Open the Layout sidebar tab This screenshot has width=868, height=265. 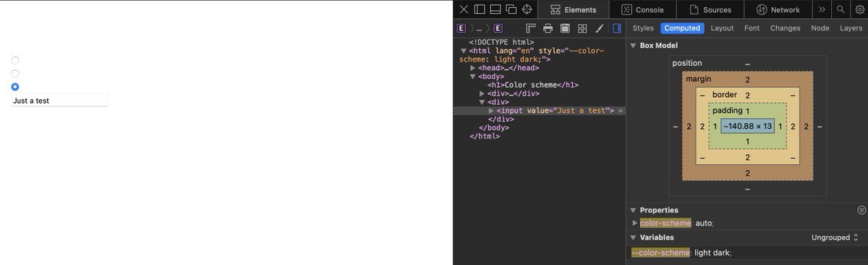pos(722,28)
